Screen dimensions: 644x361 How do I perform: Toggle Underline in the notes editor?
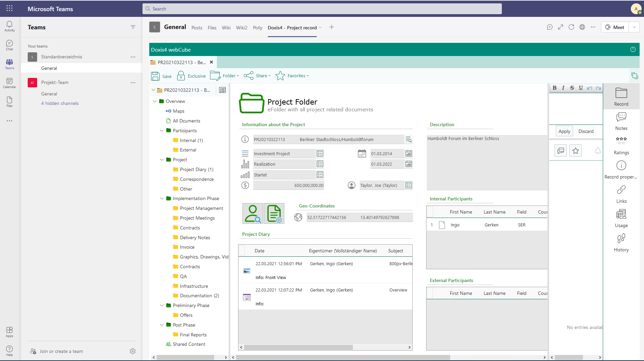581,88
